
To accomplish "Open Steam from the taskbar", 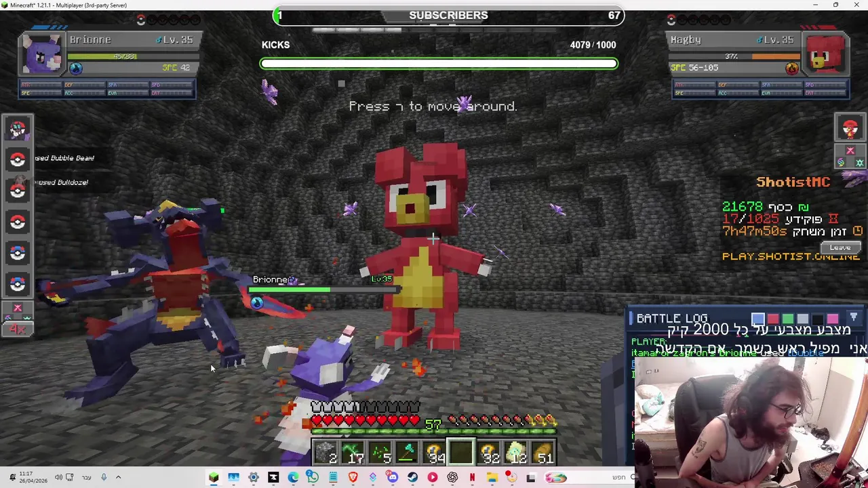I will pos(412,478).
